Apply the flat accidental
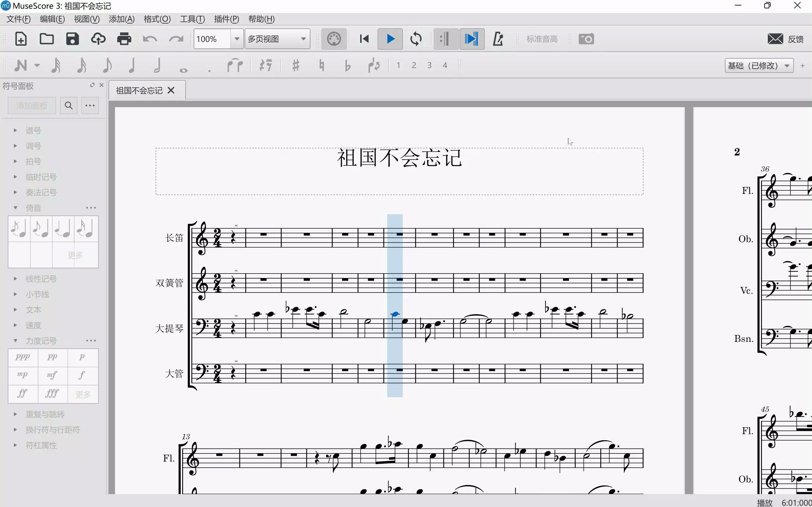Viewport: 812px width, 507px height. click(347, 65)
